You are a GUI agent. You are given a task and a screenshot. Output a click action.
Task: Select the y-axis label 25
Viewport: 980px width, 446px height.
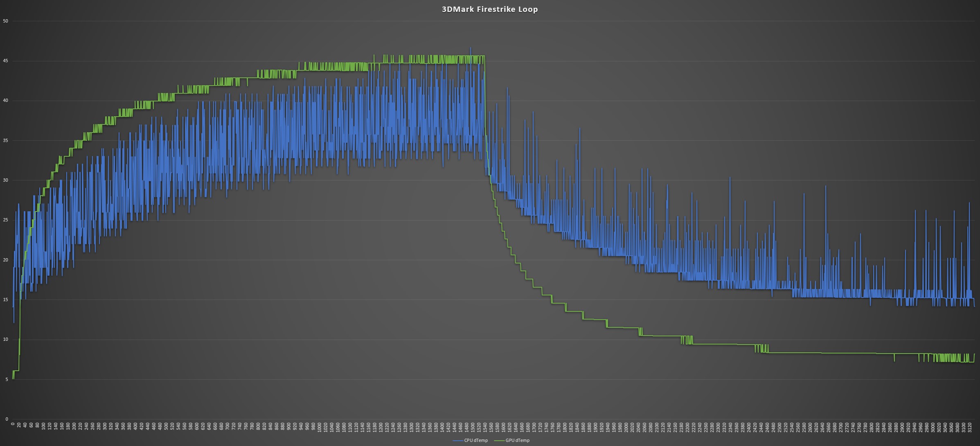pos(5,220)
